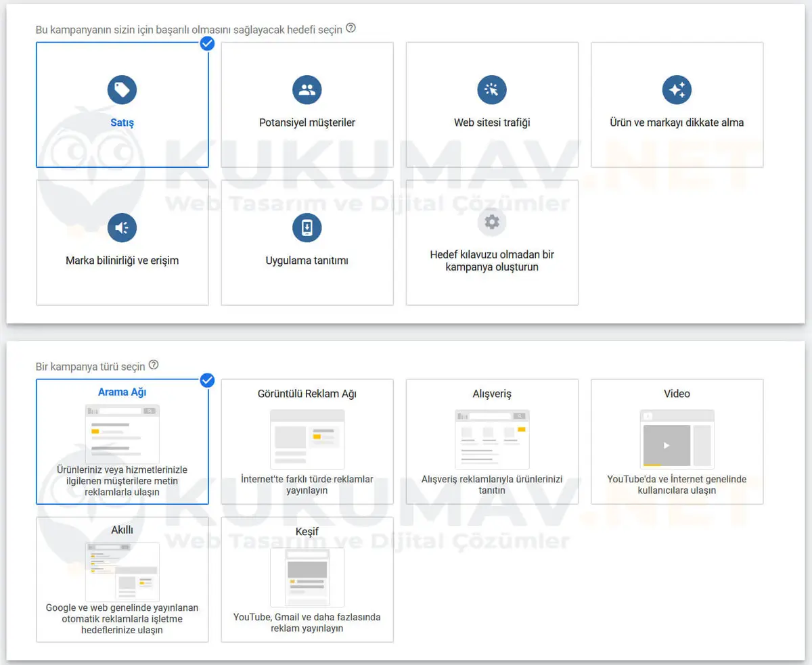Image resolution: width=812 pixels, height=665 pixels.
Task: Select the Video campaign type illustration
Action: (x=677, y=439)
